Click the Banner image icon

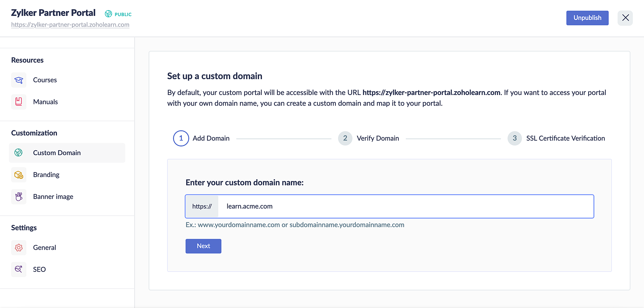click(19, 197)
